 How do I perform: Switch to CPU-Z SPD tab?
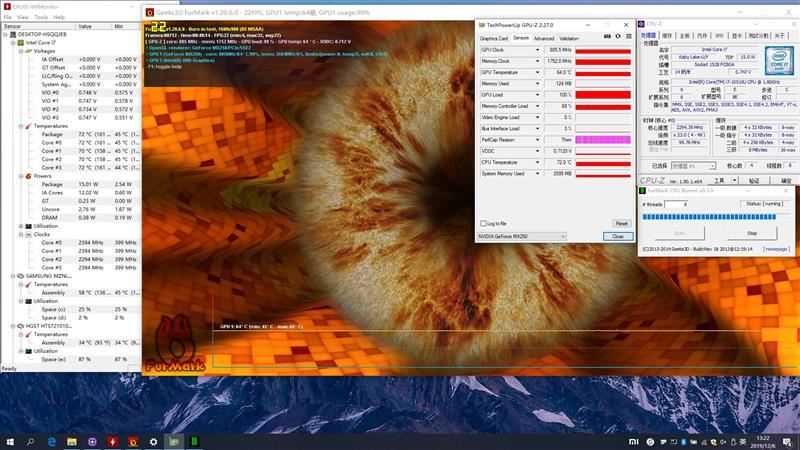coord(719,36)
